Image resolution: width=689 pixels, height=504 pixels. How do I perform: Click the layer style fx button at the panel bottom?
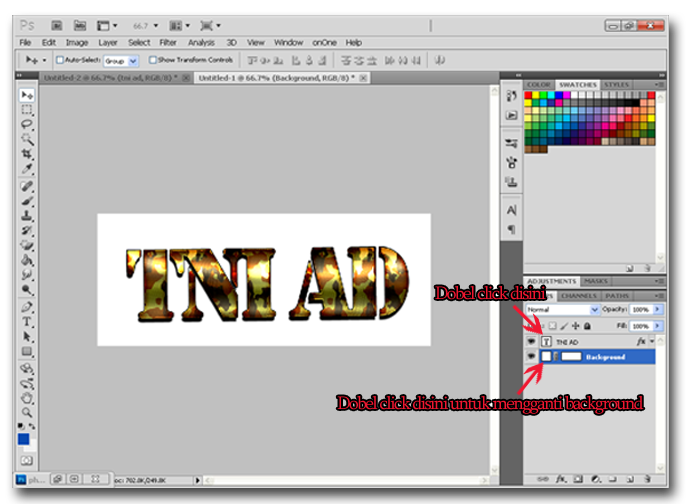[x=561, y=479]
